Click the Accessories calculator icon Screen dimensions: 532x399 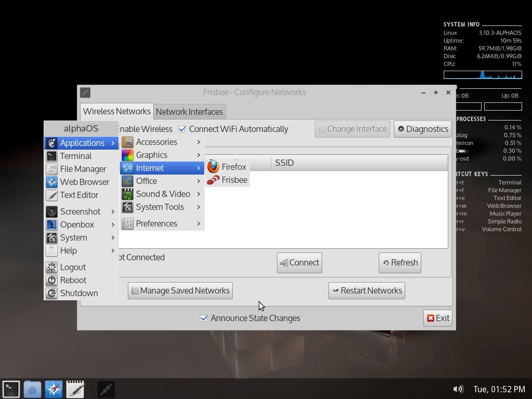coord(128,142)
